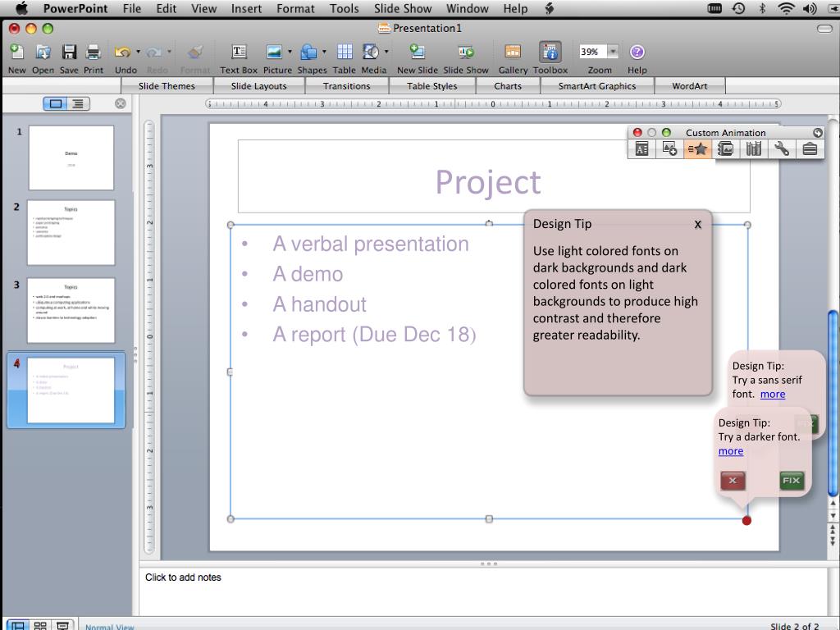
Task: Click the vertical scrollbar thumb
Action: click(x=833, y=404)
